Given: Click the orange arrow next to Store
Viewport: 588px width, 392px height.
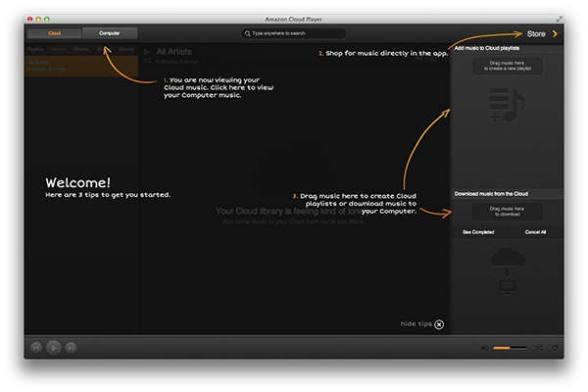Looking at the screenshot, I should click(555, 34).
